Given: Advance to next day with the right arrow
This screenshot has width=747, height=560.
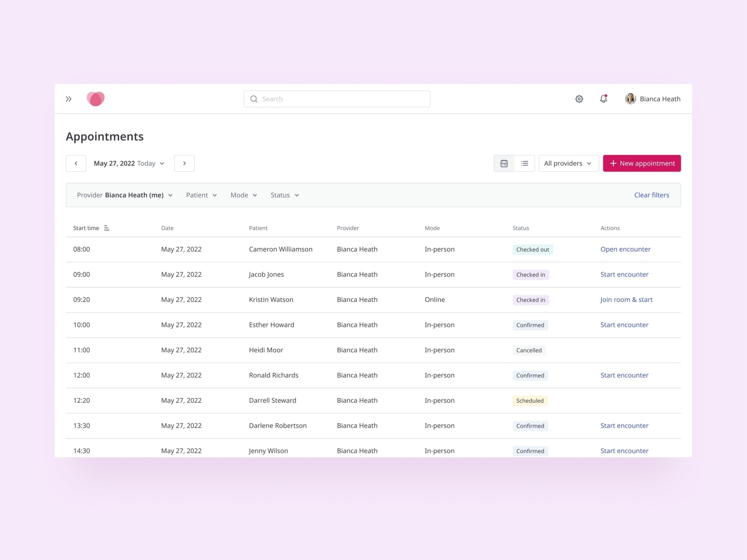Looking at the screenshot, I should 184,163.
